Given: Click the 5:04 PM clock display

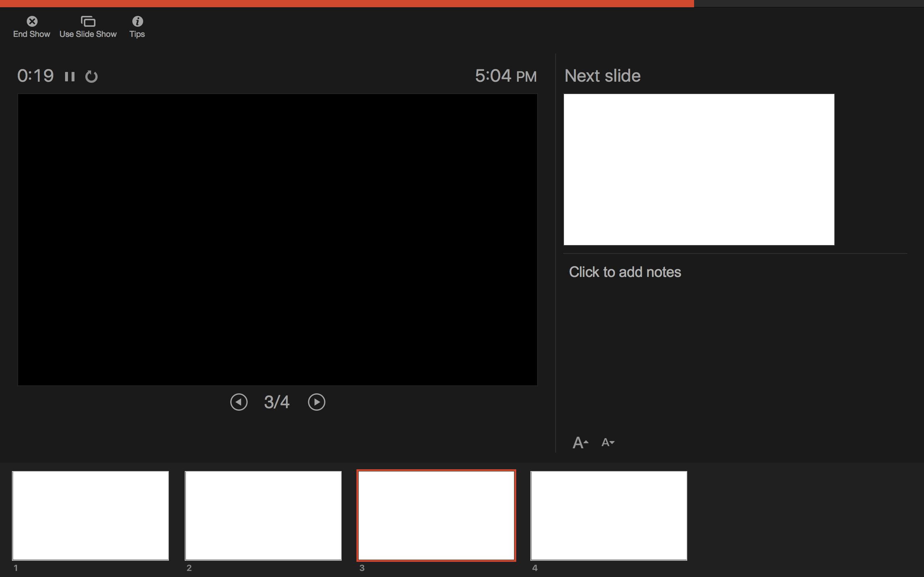Looking at the screenshot, I should (x=505, y=76).
